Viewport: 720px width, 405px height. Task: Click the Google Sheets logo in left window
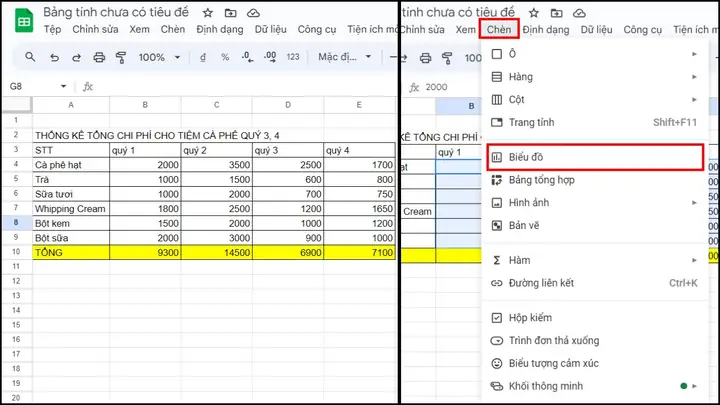(x=24, y=21)
